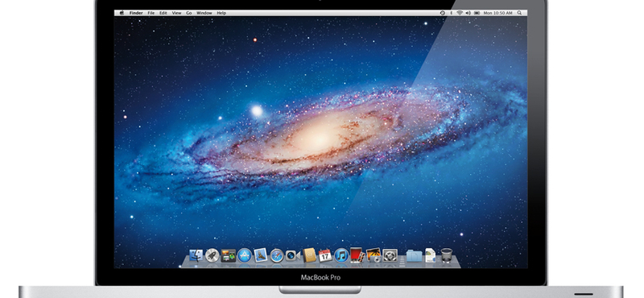Launch Safari compass icon
644x298 pixels.
click(x=276, y=255)
